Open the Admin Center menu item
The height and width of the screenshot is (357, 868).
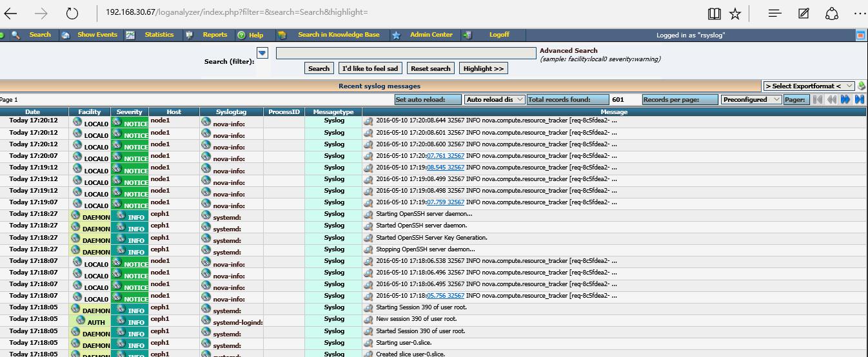pyautogui.click(x=431, y=35)
